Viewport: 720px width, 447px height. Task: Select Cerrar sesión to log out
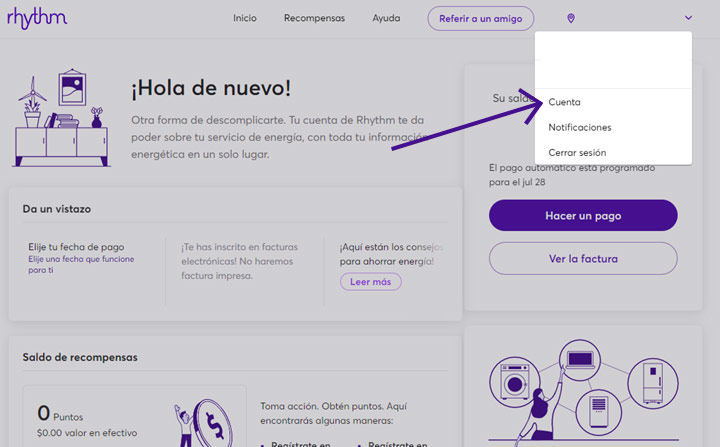click(577, 152)
